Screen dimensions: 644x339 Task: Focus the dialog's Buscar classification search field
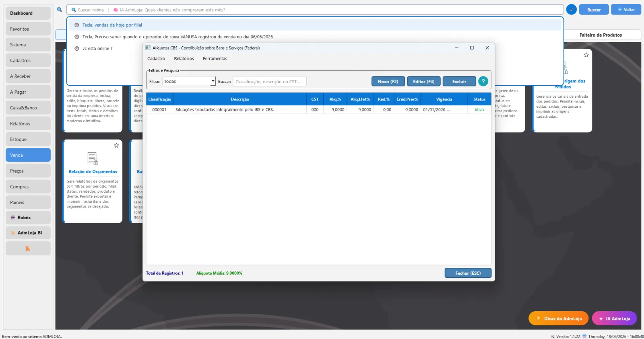coord(270,82)
